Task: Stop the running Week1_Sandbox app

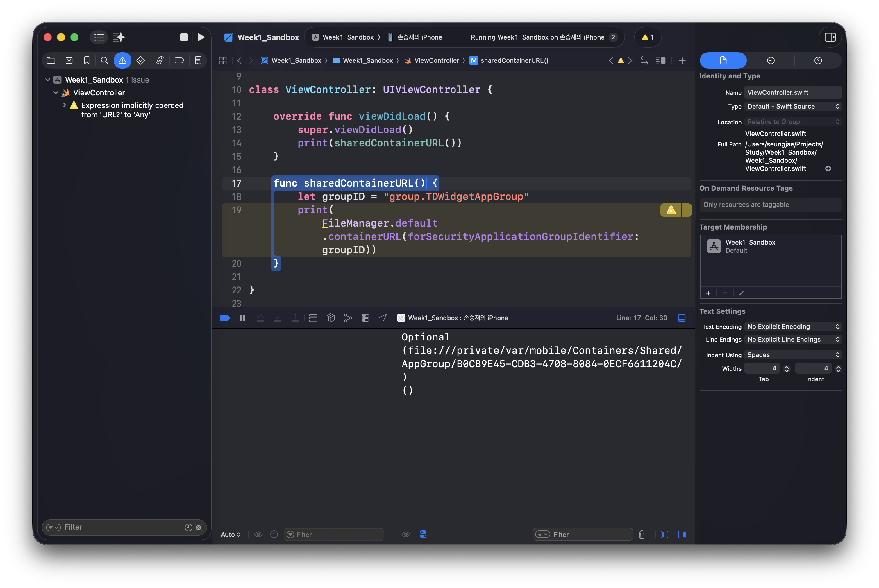Action: coord(184,37)
